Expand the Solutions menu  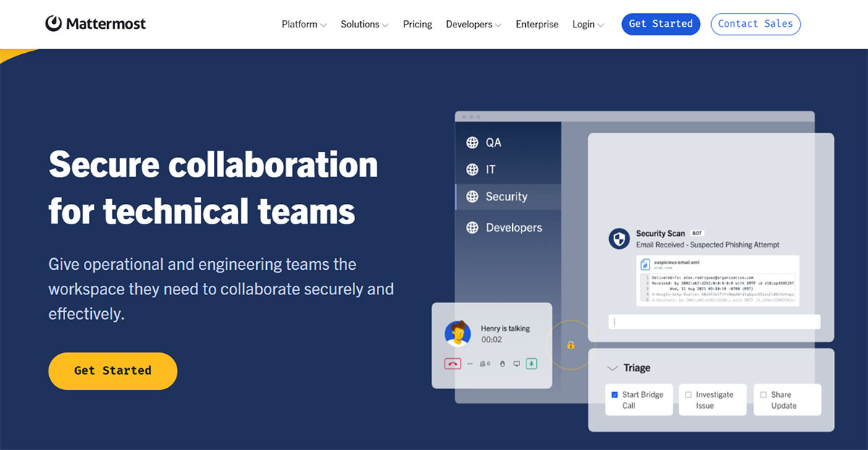pyautogui.click(x=365, y=25)
